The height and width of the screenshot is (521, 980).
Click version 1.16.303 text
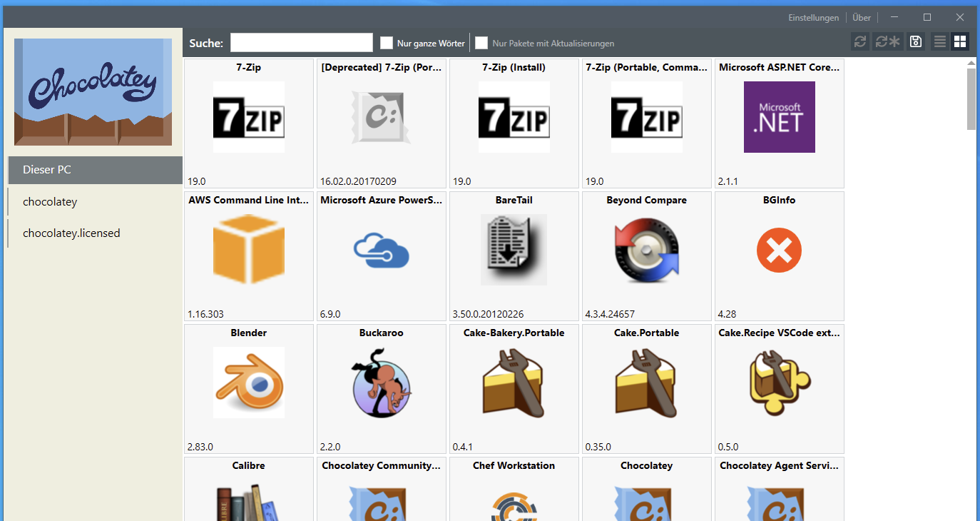point(205,314)
